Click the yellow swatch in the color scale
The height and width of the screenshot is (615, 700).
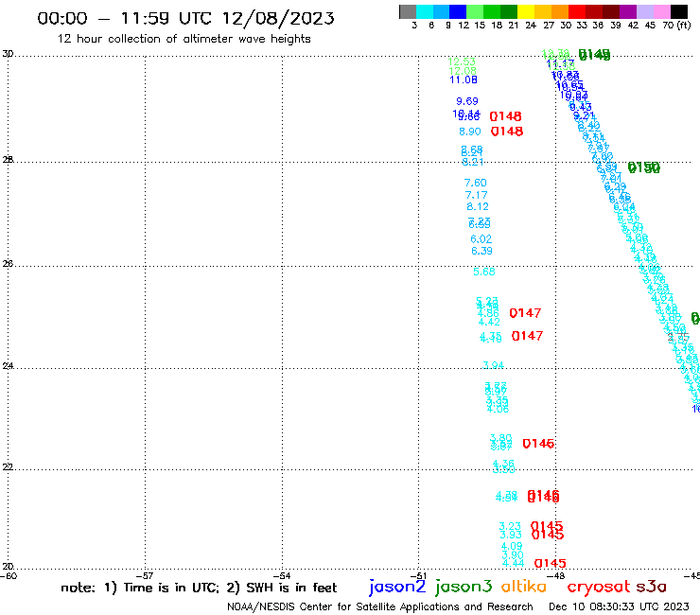click(526, 11)
